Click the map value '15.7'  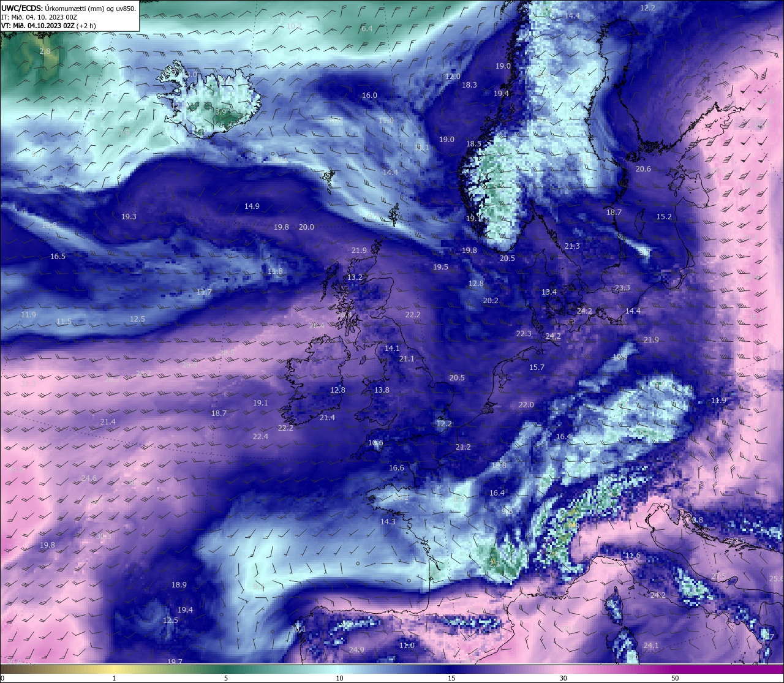point(537,368)
